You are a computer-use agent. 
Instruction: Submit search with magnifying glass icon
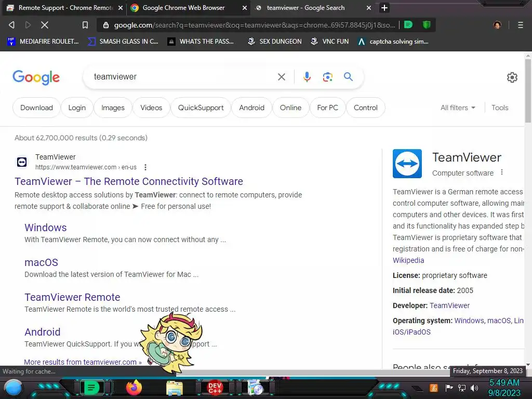(348, 77)
